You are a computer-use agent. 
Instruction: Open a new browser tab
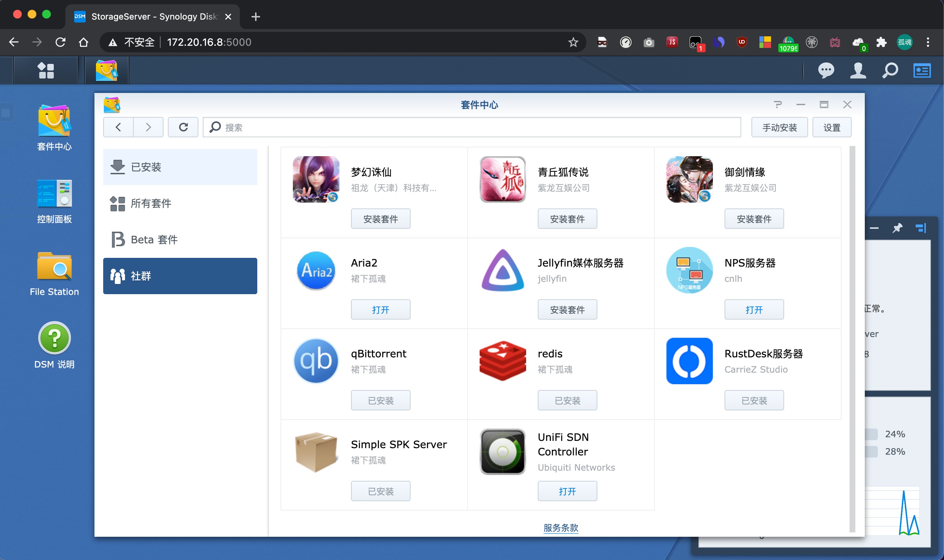[x=255, y=17]
